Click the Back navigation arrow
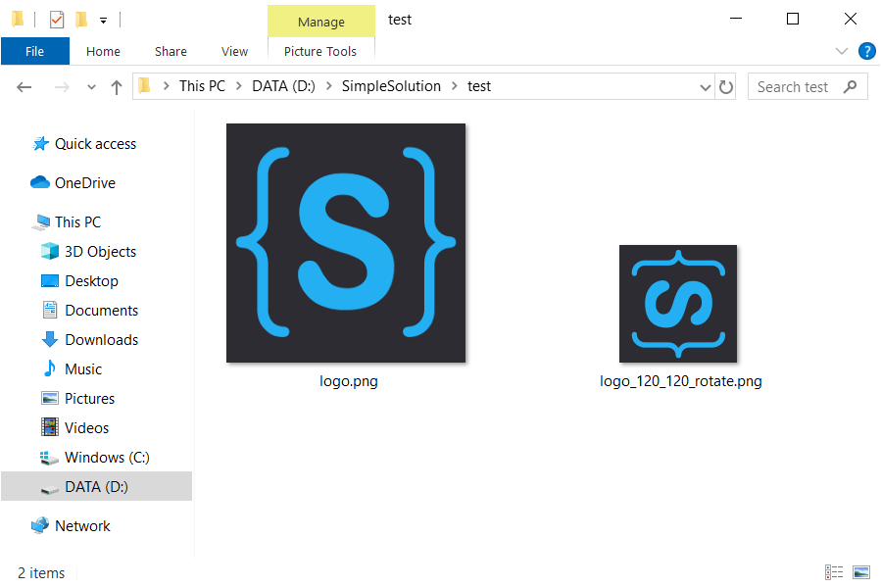 pos(24,86)
